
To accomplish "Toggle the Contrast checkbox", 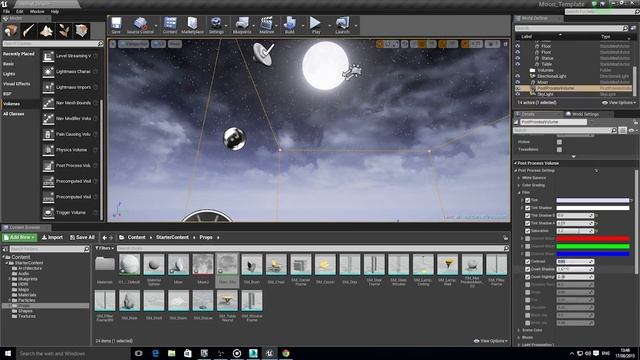I will tap(527, 262).
